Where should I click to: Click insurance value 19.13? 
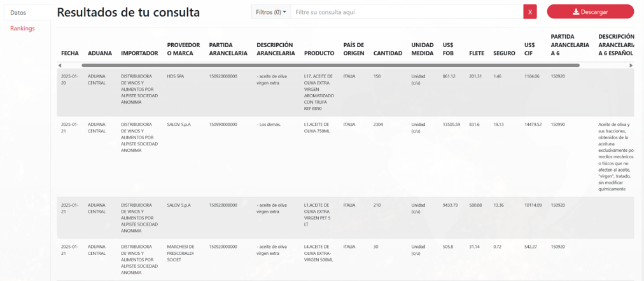[x=498, y=125]
